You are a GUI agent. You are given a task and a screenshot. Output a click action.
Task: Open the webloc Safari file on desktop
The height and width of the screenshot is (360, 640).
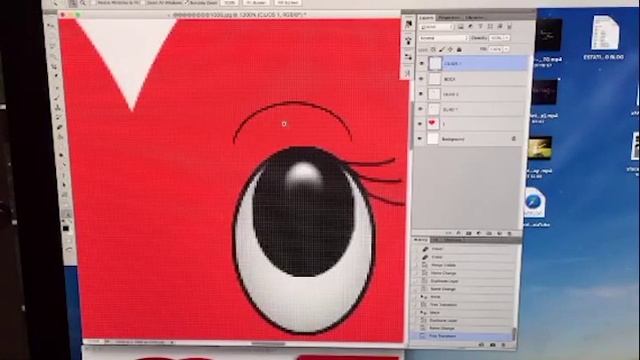[x=535, y=203]
